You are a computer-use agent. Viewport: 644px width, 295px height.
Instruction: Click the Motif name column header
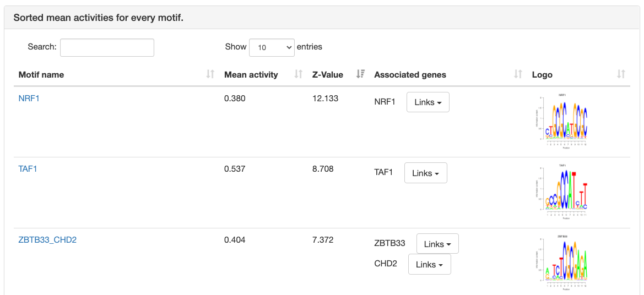point(41,74)
